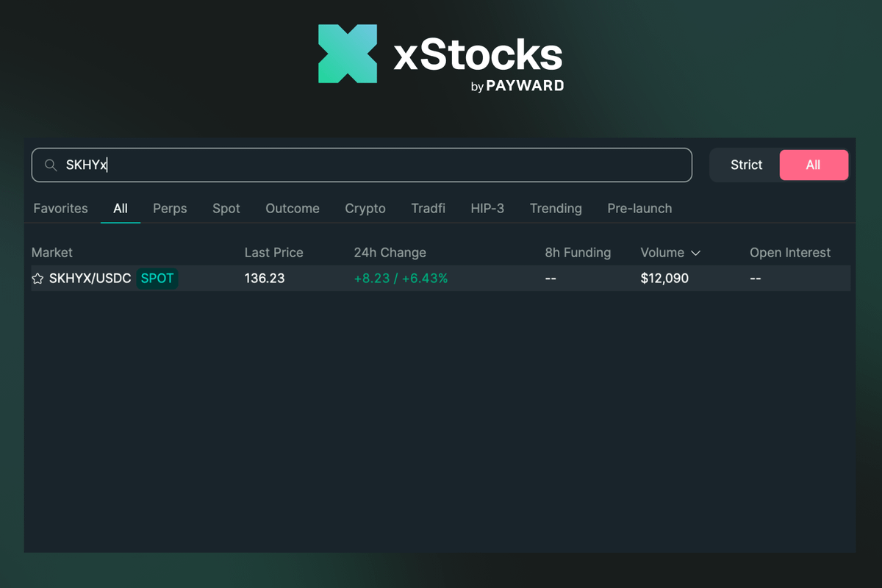The width and height of the screenshot is (882, 588).
Task: Switch to the All markets tab
Action: click(121, 209)
